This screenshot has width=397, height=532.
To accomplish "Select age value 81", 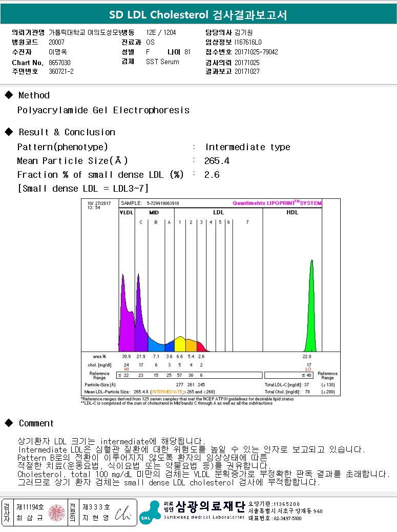I will 187,52.
